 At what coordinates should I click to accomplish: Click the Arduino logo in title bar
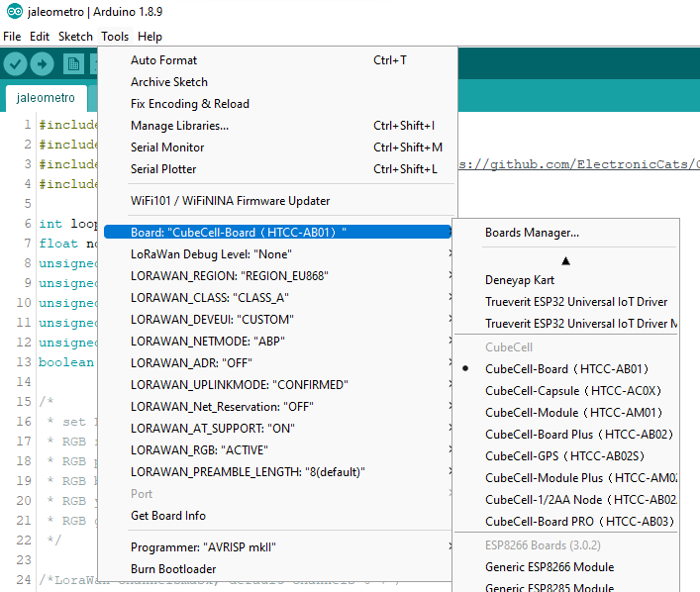14,11
